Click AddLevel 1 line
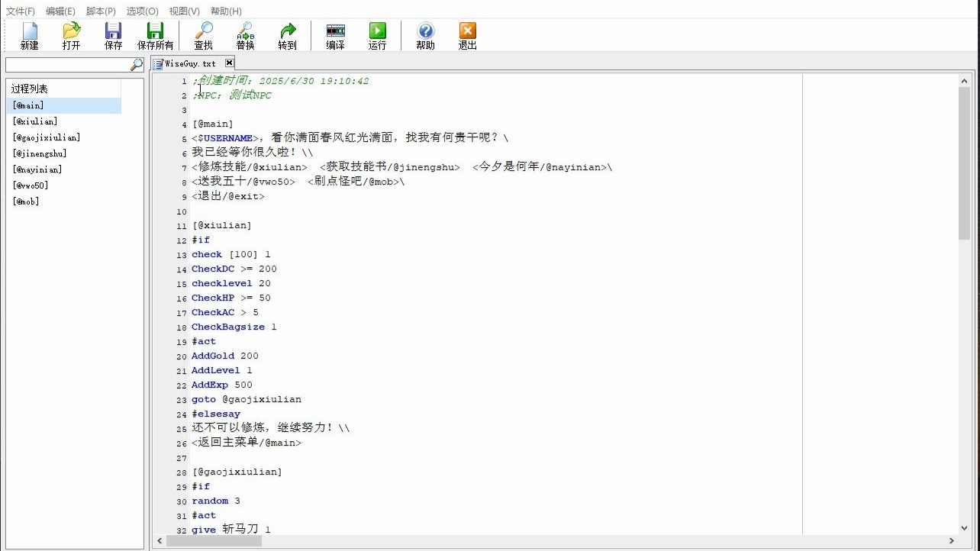This screenshot has height=551, width=980. point(222,370)
